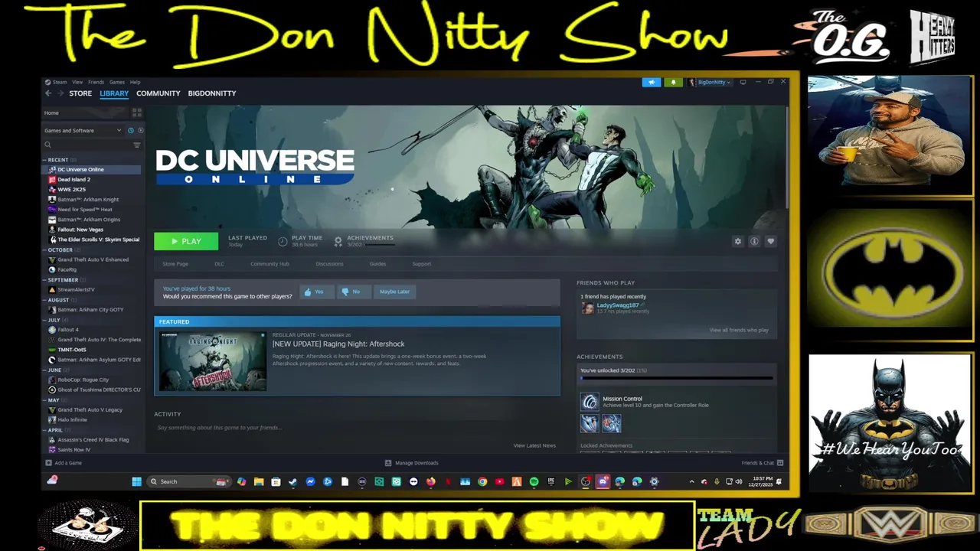
Task: Open the Guides link
Action: (377, 264)
